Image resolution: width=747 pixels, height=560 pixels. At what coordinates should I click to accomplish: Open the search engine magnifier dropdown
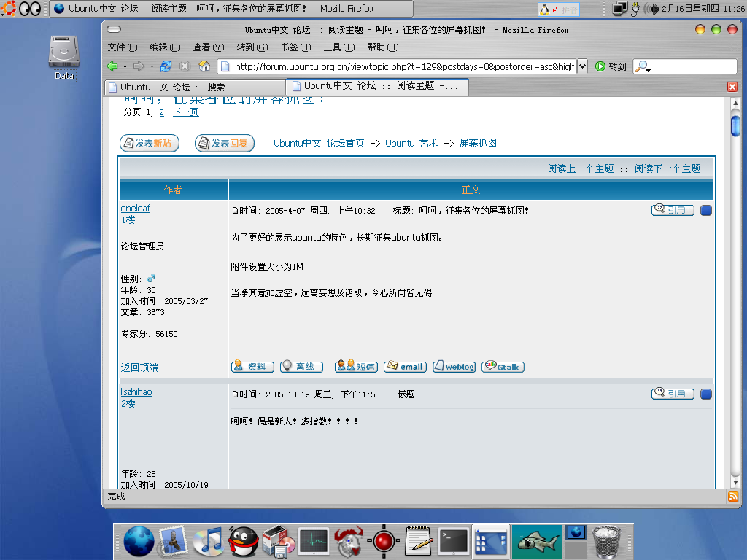[x=643, y=66]
